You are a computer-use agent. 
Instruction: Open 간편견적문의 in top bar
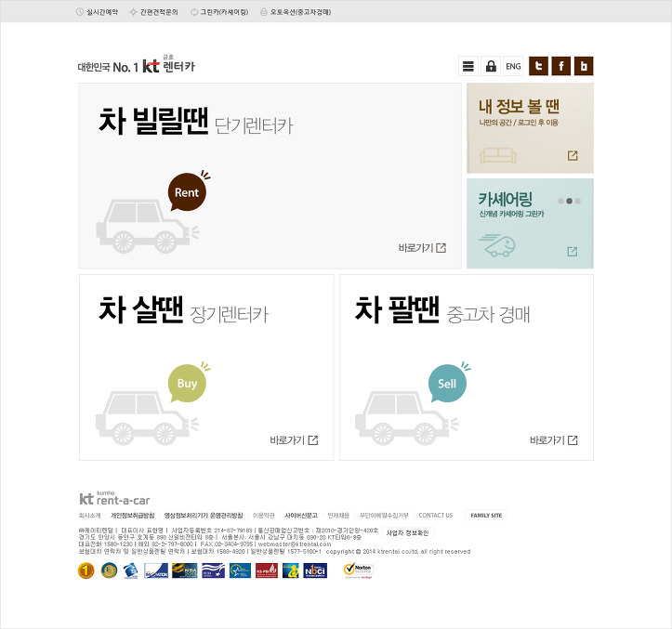pos(154,12)
